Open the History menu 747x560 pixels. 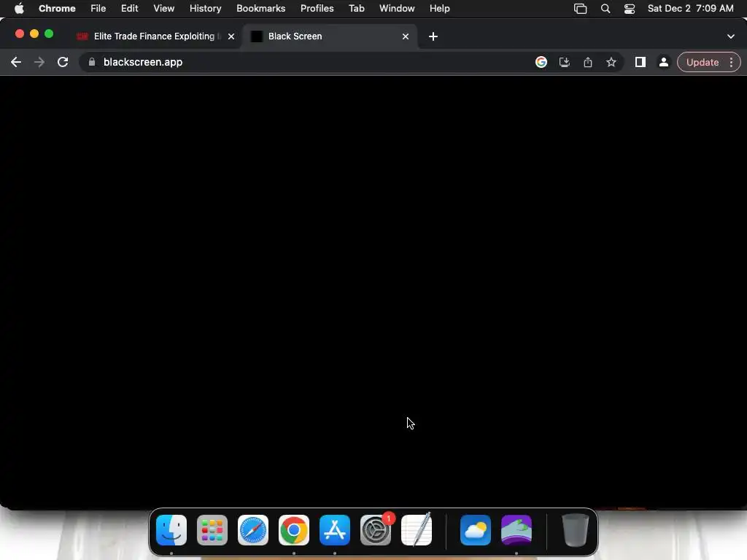[205, 9]
